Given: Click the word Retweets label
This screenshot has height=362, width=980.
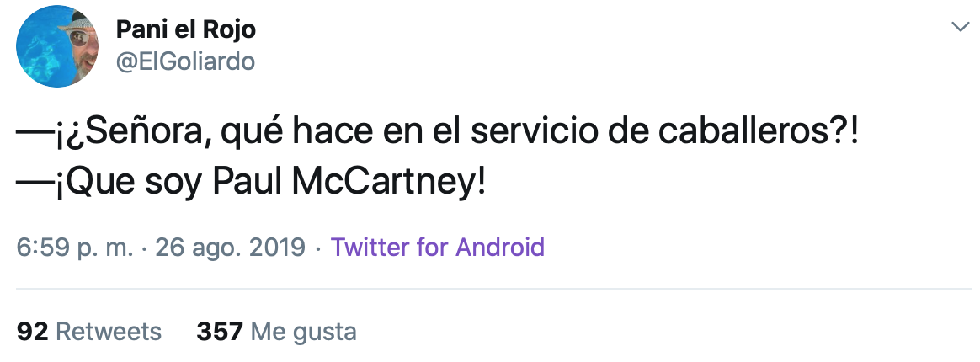Looking at the screenshot, I should (x=108, y=331).
